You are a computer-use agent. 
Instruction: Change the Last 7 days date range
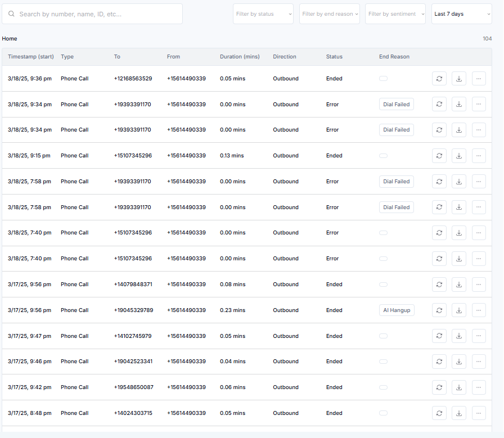pos(461,13)
